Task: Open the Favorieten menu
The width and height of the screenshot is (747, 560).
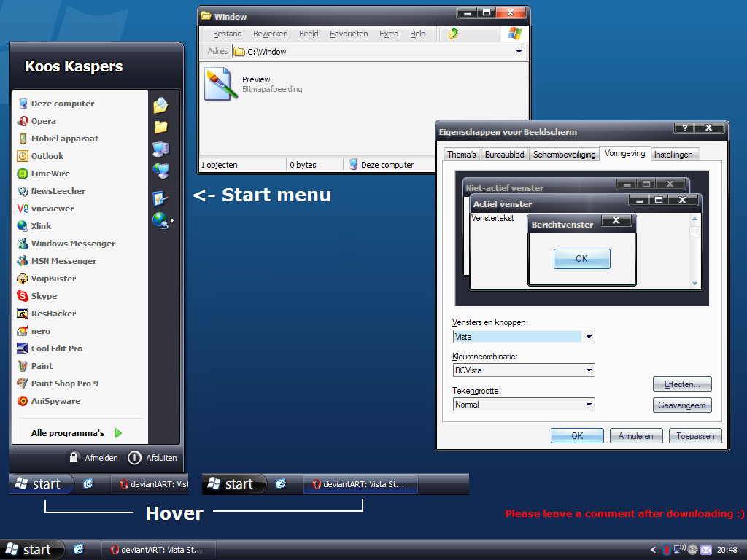Action: (x=349, y=34)
